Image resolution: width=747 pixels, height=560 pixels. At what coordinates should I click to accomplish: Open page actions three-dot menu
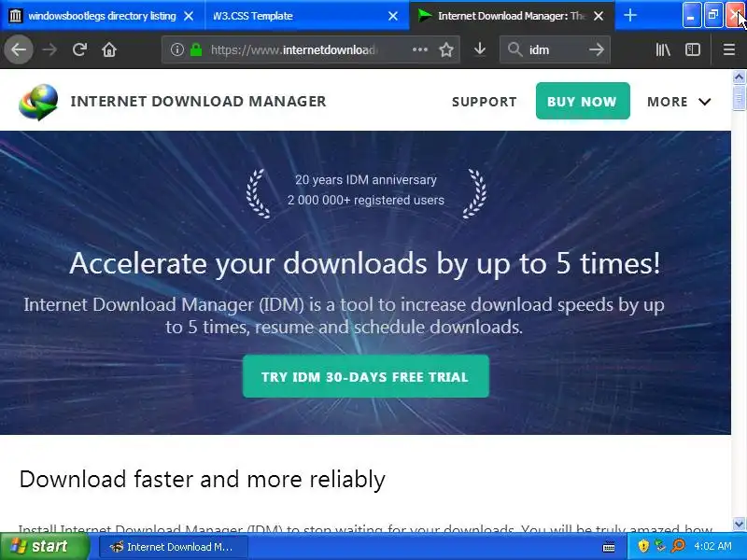419,49
